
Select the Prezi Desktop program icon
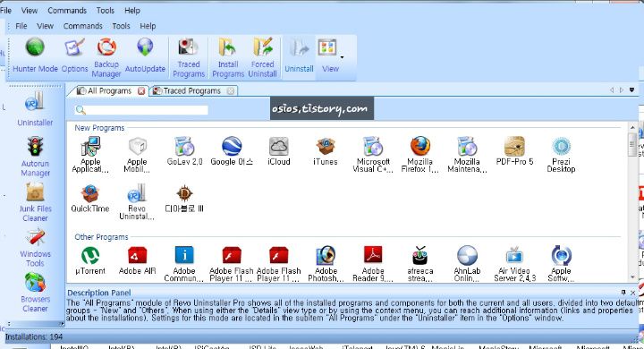tap(561, 147)
